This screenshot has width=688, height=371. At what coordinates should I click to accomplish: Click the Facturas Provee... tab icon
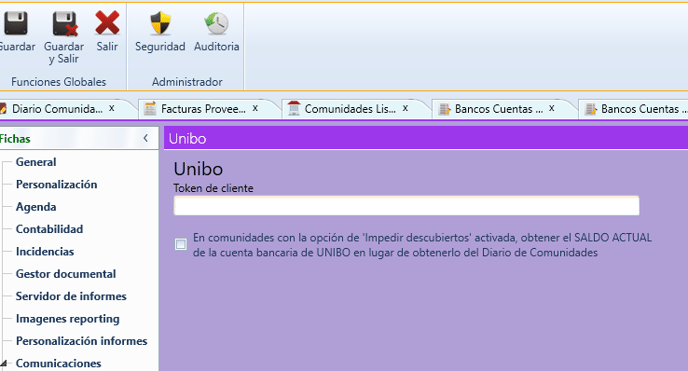[x=150, y=108]
